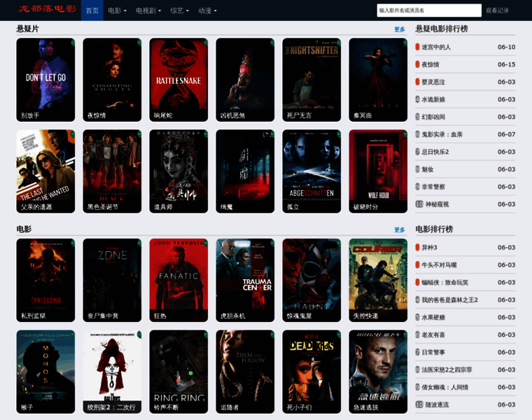Open the Nightshifter 死尸无言 poster
The image size is (532, 420).
coord(311,80)
